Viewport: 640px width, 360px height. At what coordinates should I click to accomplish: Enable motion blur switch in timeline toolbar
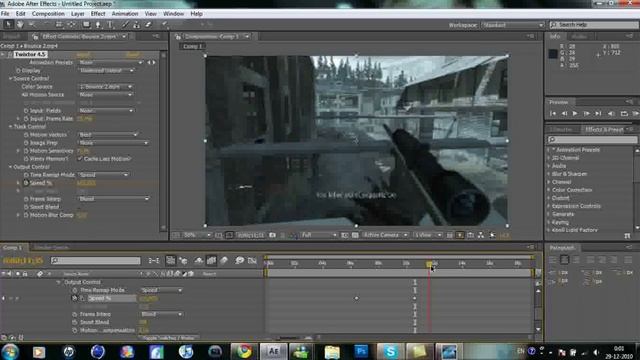pyautogui.click(x=224, y=260)
